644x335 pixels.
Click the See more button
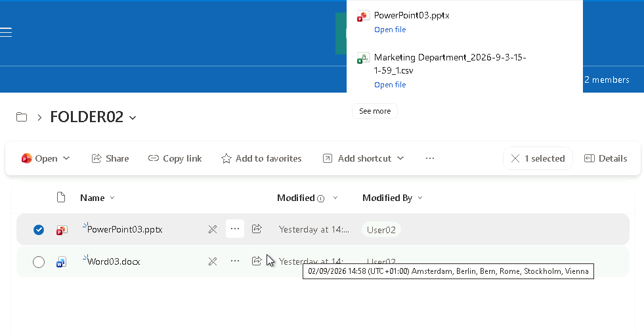pos(375,111)
